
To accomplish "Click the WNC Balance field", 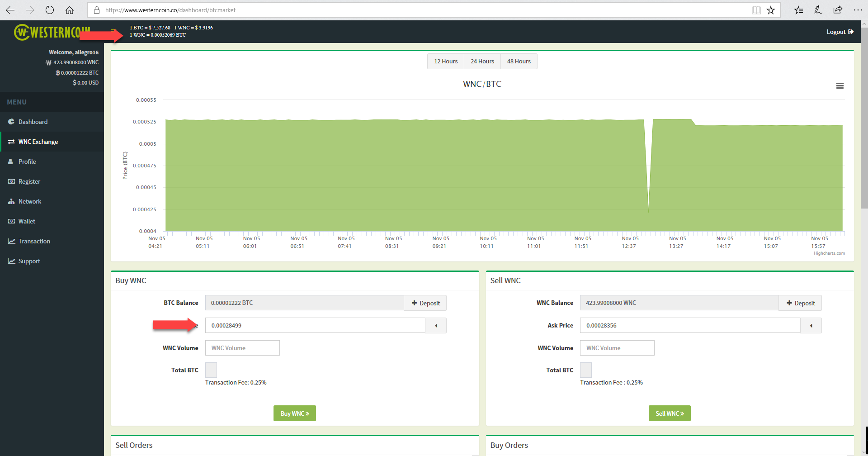I will point(679,303).
